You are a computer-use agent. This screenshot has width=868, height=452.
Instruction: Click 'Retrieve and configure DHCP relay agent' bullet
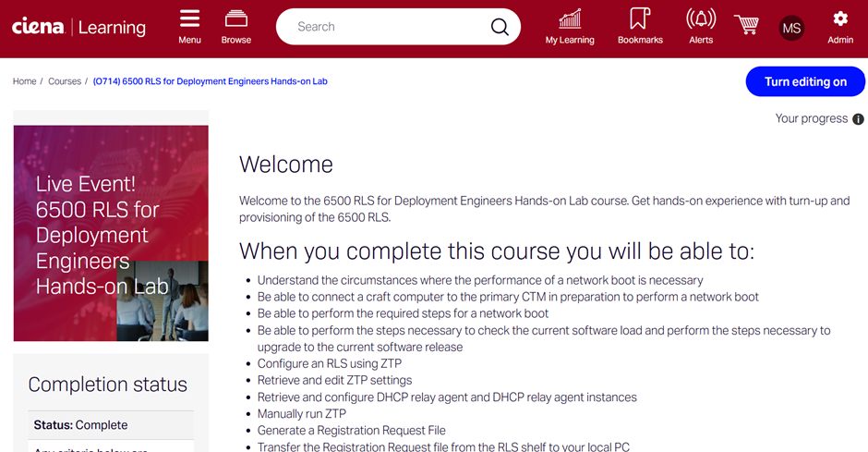(x=447, y=397)
